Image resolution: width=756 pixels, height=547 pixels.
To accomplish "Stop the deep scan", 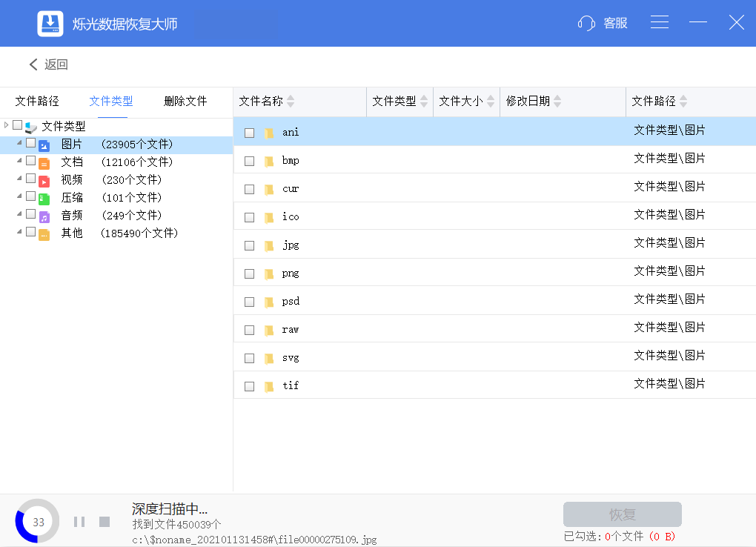I will point(105,522).
